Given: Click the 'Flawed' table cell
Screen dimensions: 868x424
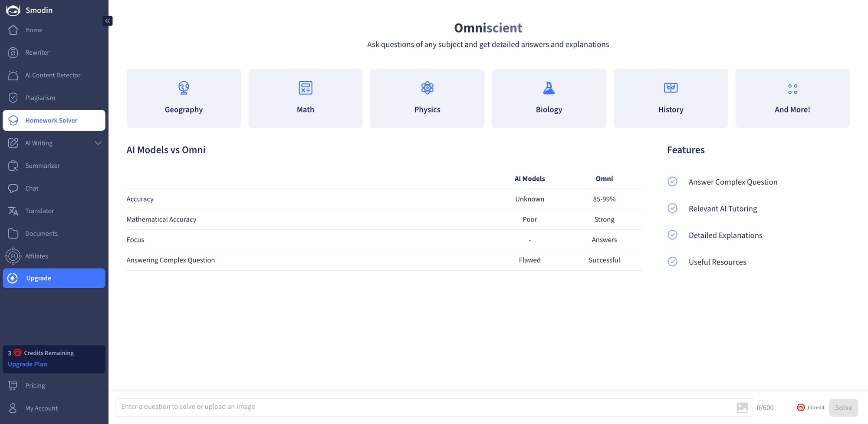Looking at the screenshot, I should click(x=529, y=260).
